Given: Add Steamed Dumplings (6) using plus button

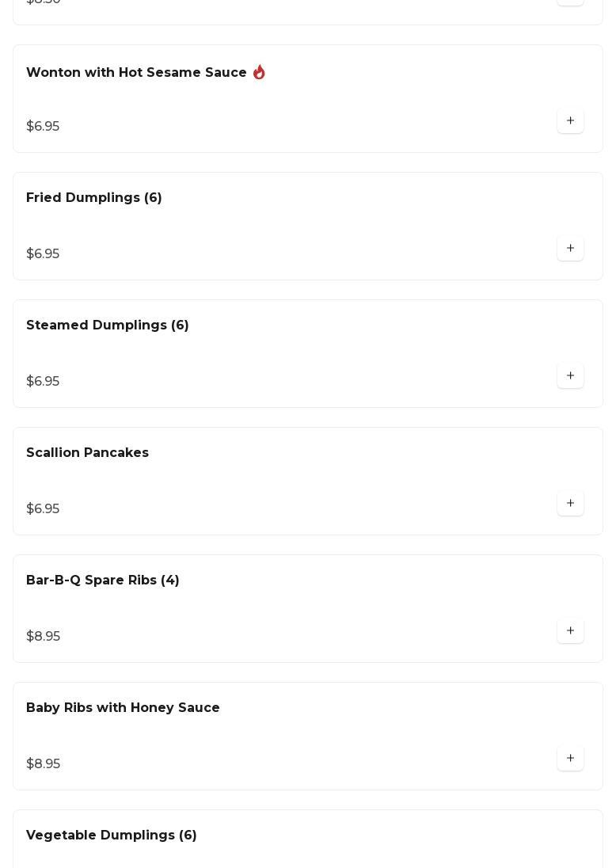Looking at the screenshot, I should coord(570,376).
